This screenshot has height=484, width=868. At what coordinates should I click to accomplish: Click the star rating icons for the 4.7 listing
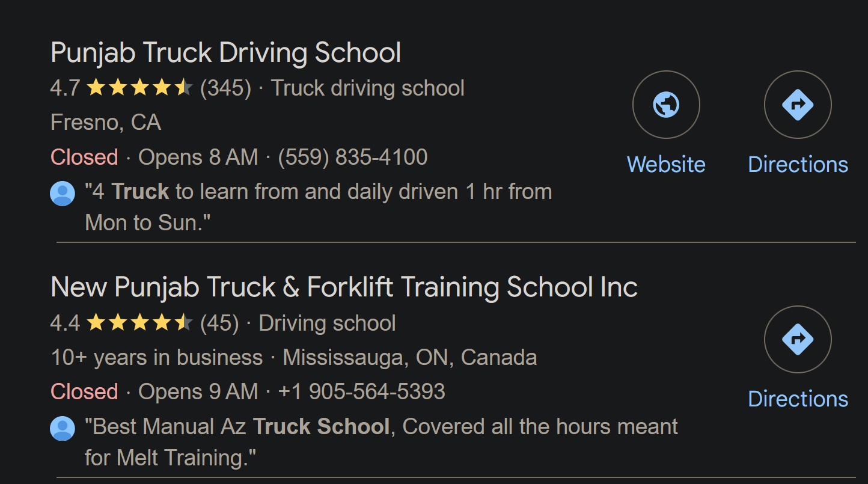coord(139,88)
